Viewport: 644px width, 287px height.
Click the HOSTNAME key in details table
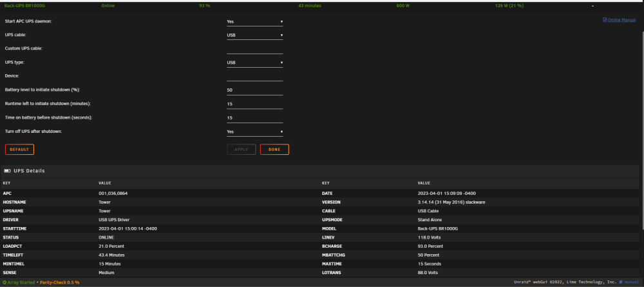[13, 203]
